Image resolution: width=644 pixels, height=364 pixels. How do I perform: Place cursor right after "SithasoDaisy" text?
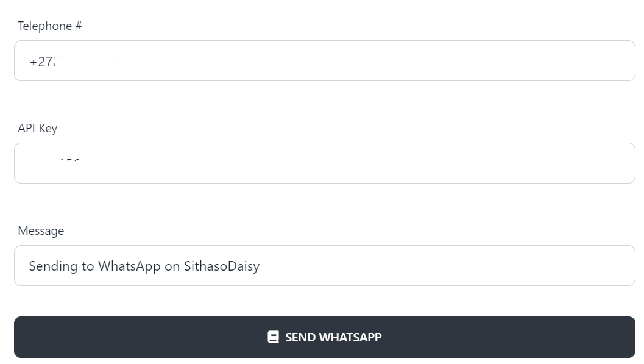pyautogui.click(x=261, y=266)
